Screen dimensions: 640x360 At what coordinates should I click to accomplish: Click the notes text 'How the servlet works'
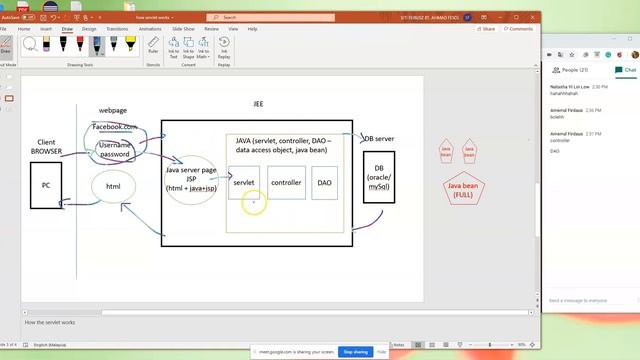tap(50, 322)
